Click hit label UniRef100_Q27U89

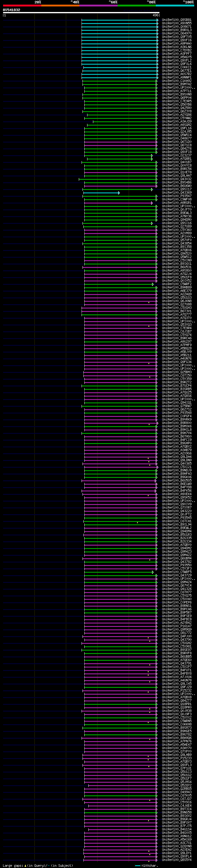177,227
